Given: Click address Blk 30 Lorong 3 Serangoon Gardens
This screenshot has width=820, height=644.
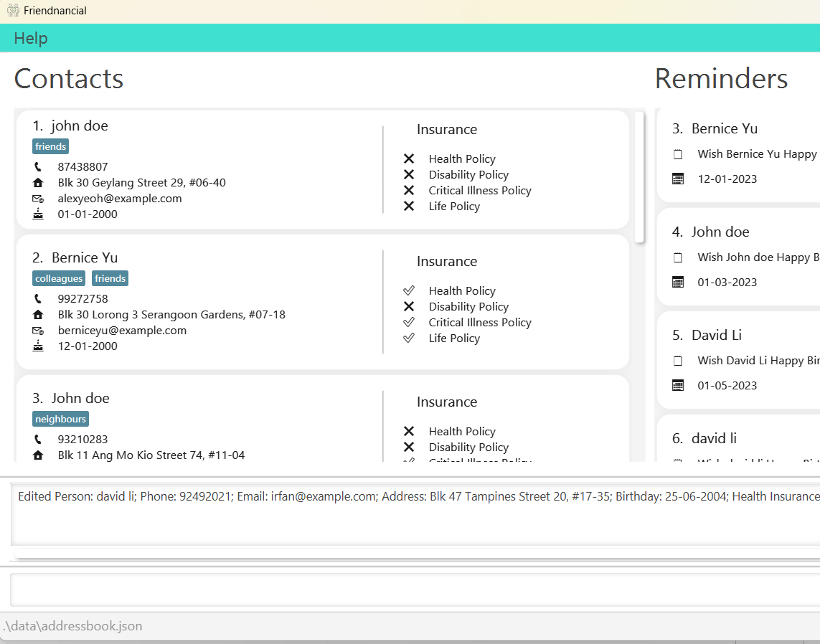Looking at the screenshot, I should [x=171, y=315].
